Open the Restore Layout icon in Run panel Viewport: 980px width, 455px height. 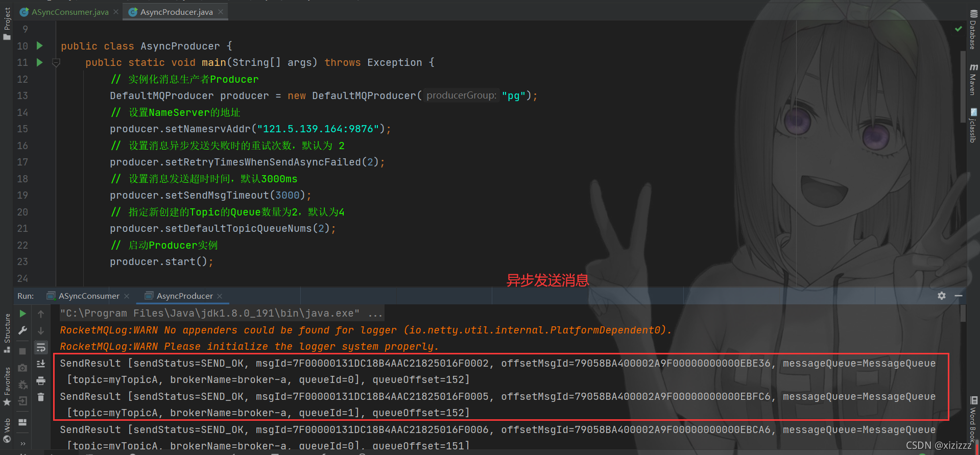tap(22, 422)
